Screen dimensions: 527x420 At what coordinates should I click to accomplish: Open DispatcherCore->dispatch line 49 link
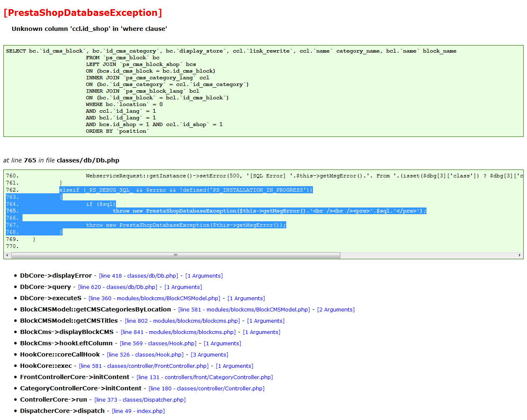138,411
